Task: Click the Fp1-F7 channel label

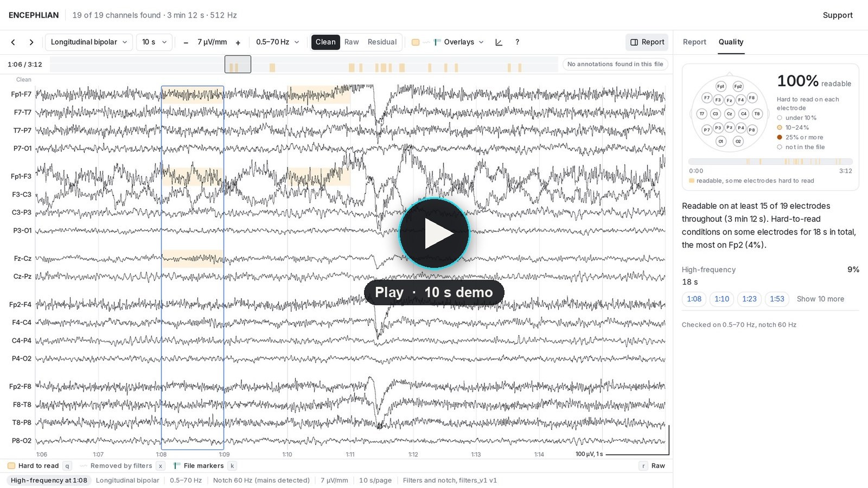Action: click(x=21, y=94)
